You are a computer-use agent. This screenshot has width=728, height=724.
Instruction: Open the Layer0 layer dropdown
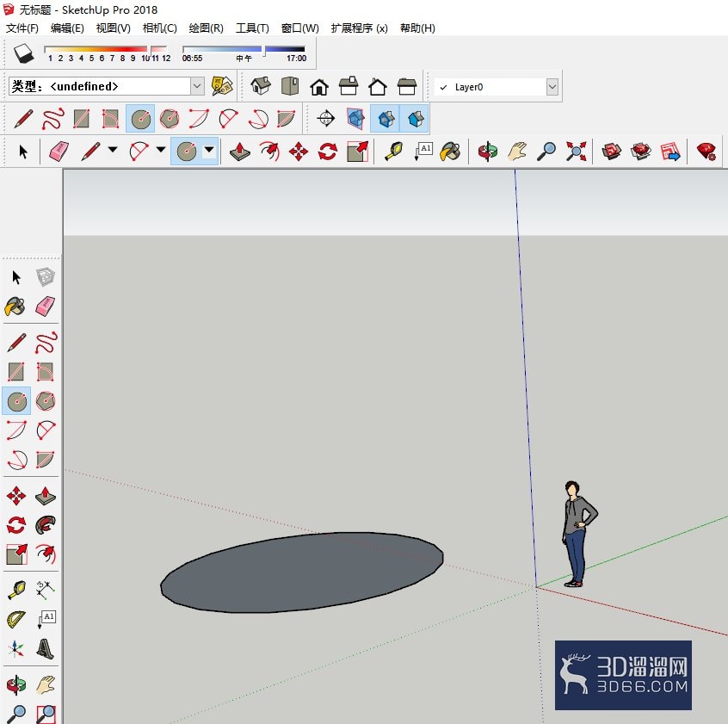pyautogui.click(x=552, y=86)
